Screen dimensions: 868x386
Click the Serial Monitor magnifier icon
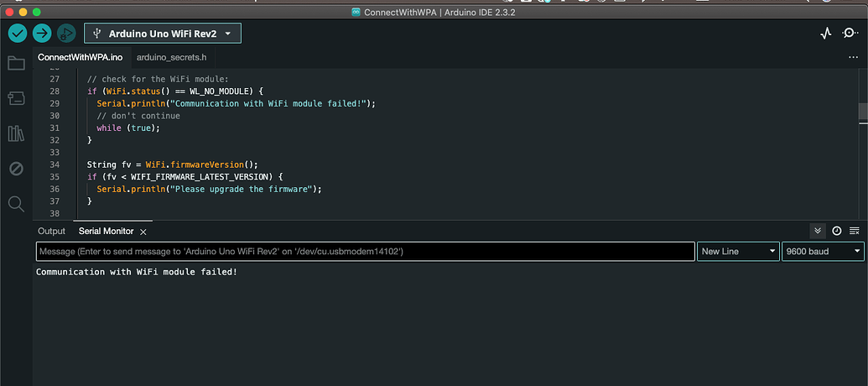click(x=850, y=34)
